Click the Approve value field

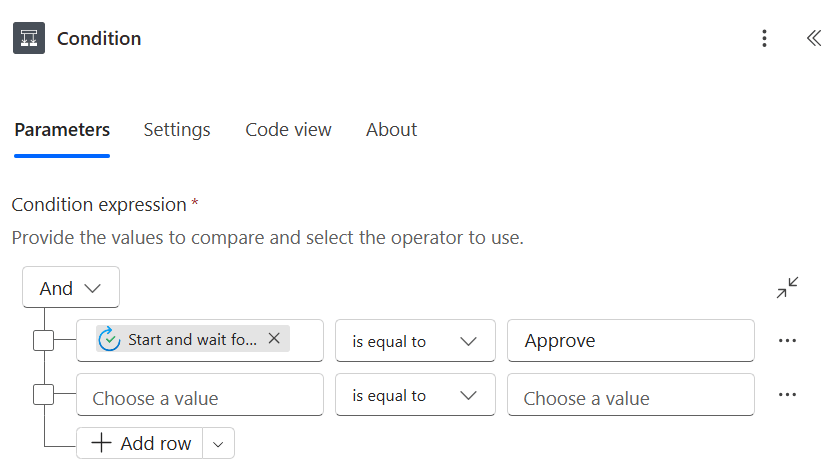(630, 341)
